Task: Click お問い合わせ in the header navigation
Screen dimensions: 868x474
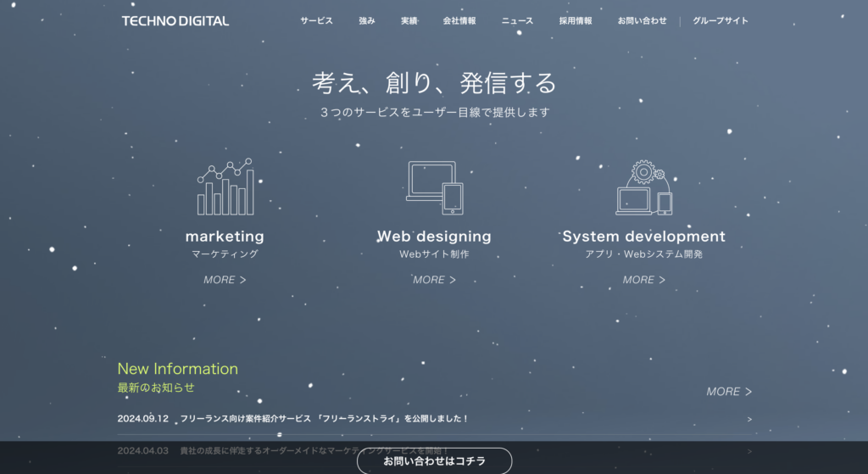Action: (642, 20)
